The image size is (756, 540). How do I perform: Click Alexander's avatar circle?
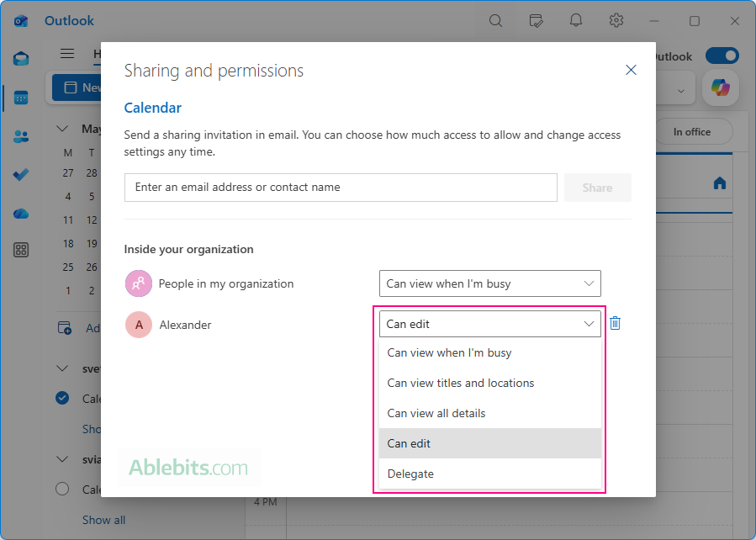pyautogui.click(x=139, y=325)
